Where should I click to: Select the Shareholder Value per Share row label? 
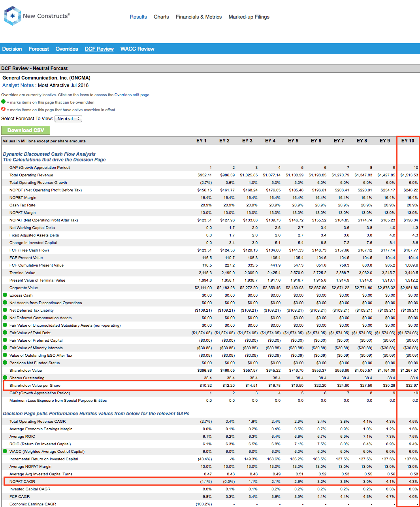[x=35, y=386]
